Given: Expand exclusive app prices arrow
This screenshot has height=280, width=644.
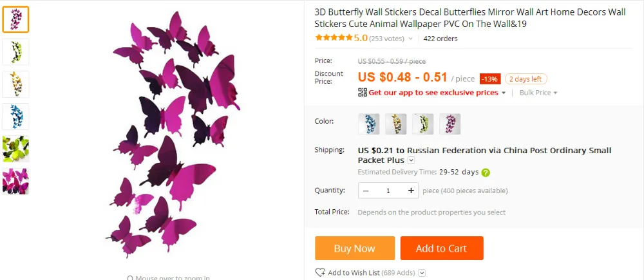Looking at the screenshot, I should coord(504,93).
